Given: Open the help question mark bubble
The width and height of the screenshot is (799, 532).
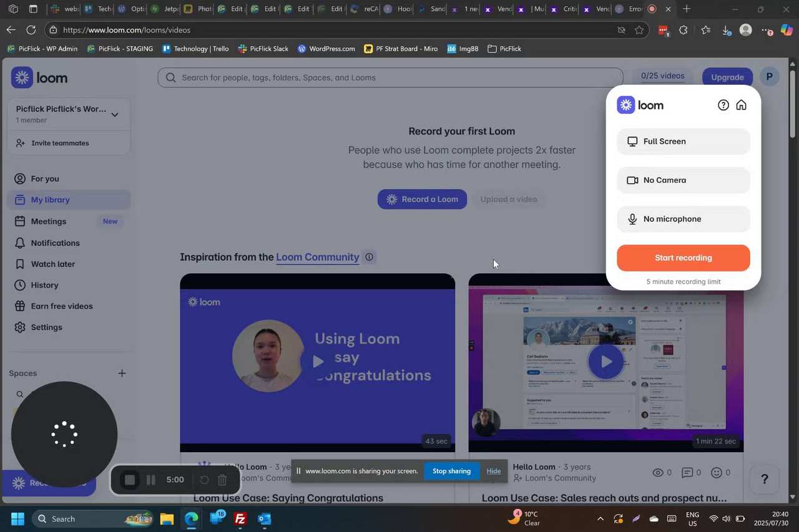Looking at the screenshot, I should (764, 480).
